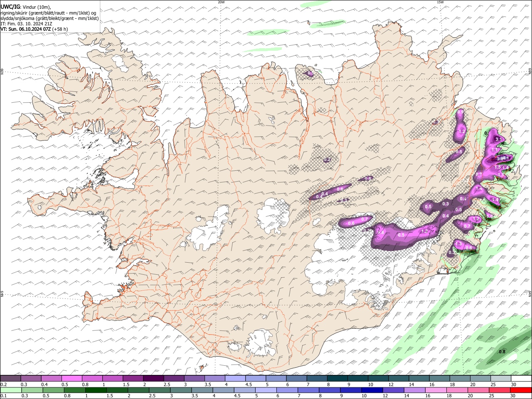
Task: Click the UWC/IG title in the header
Action: (10, 7)
